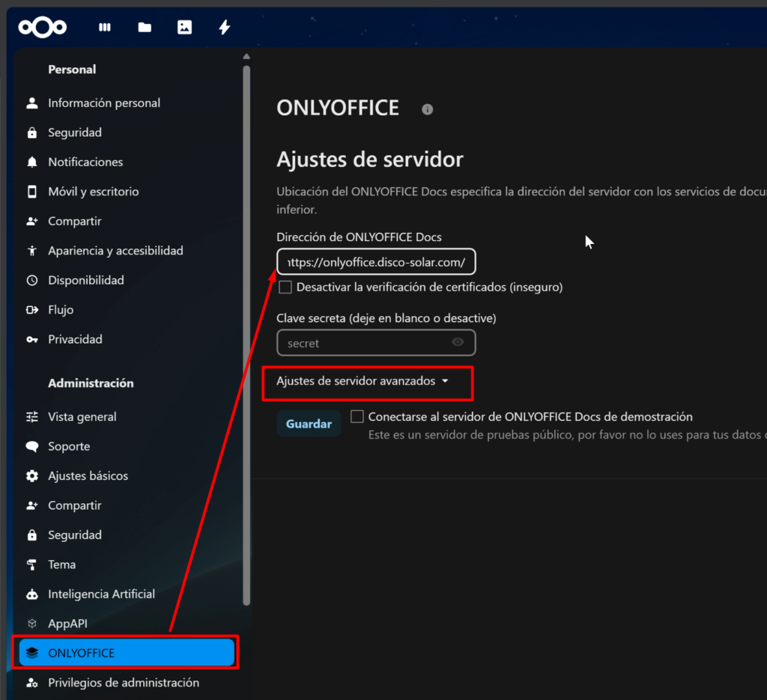Image resolution: width=767 pixels, height=700 pixels.
Task: Open administration Seguridad settings
Action: point(75,535)
